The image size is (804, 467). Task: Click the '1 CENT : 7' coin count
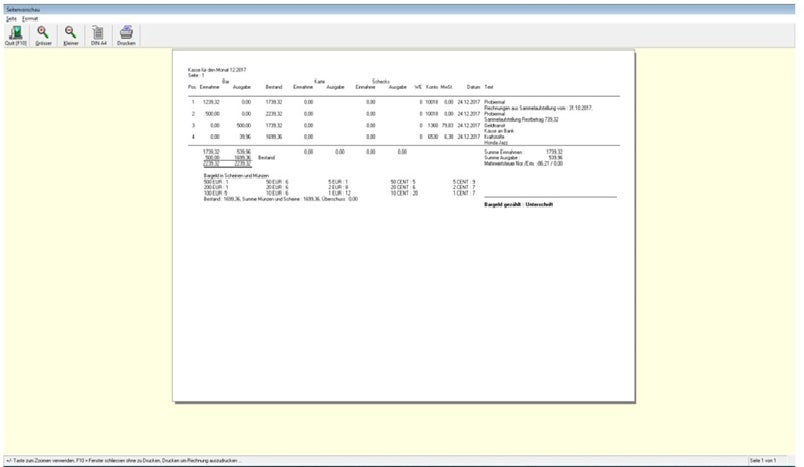[464, 193]
